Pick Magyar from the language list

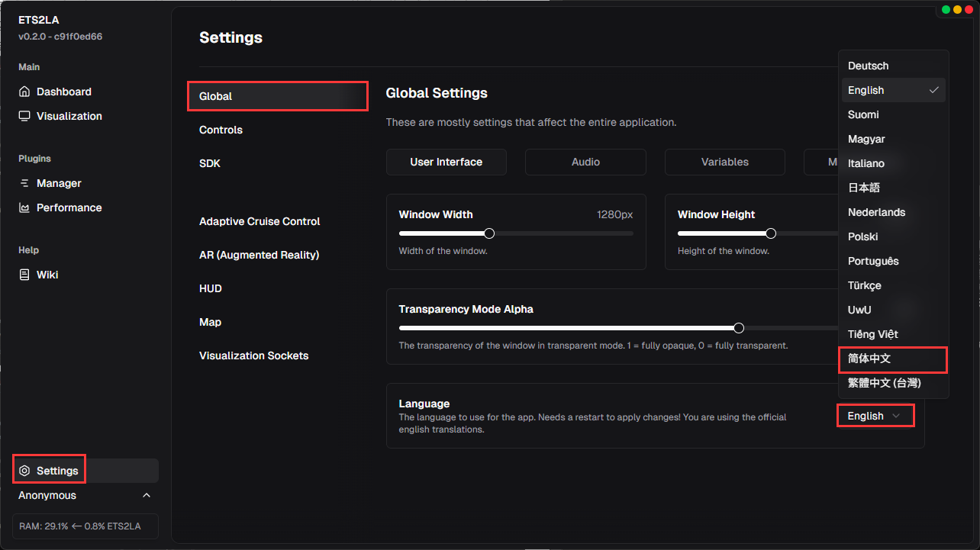pos(894,139)
